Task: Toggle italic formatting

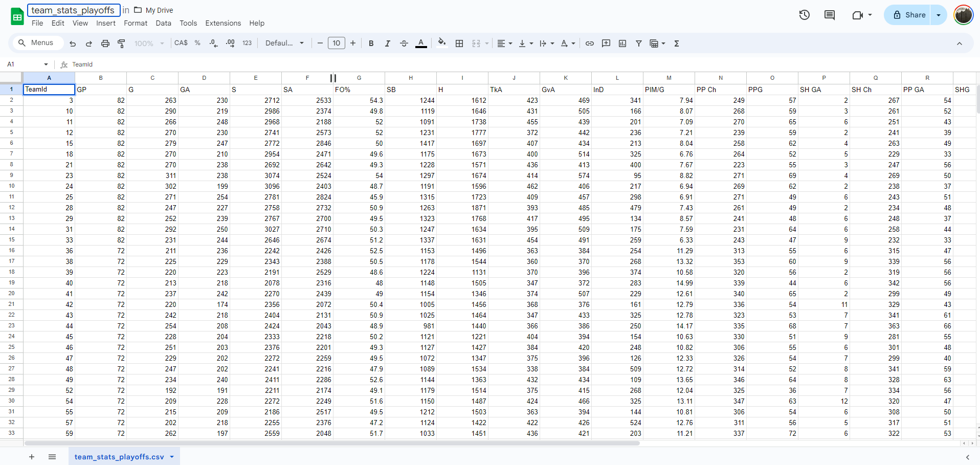Action: pos(387,43)
